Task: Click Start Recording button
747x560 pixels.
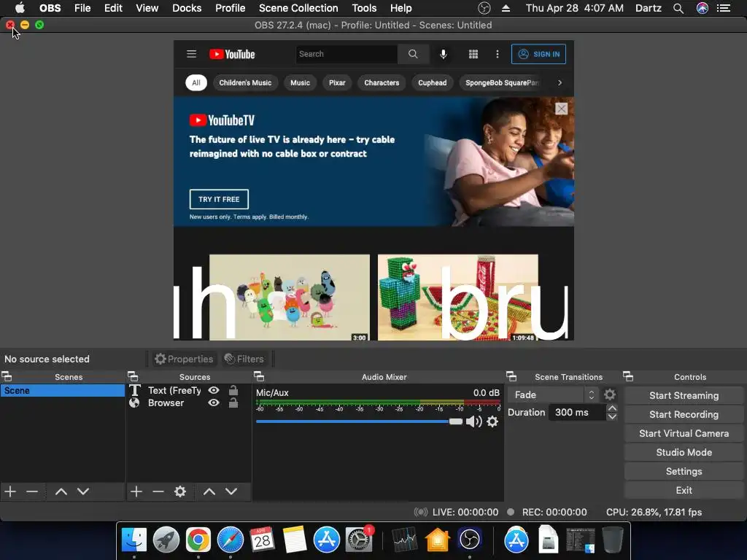Action: pos(684,414)
